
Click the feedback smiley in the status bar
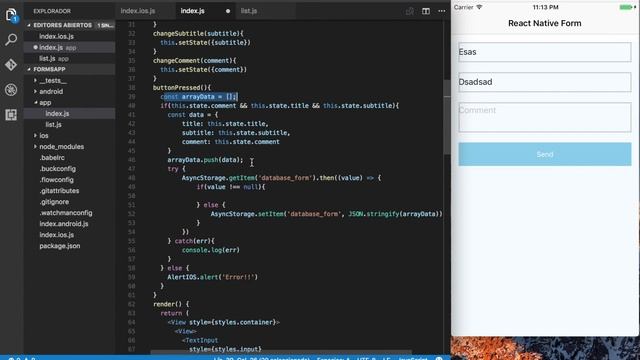coord(439,358)
